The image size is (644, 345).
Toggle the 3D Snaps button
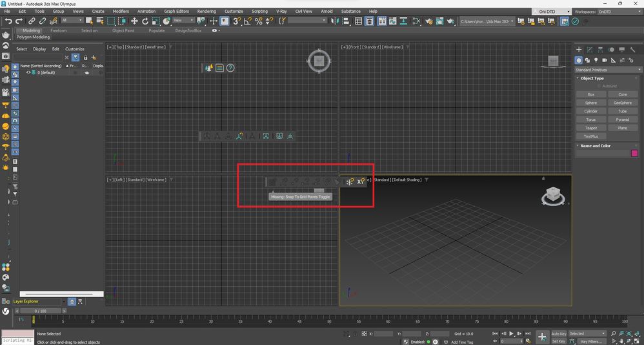click(x=237, y=21)
